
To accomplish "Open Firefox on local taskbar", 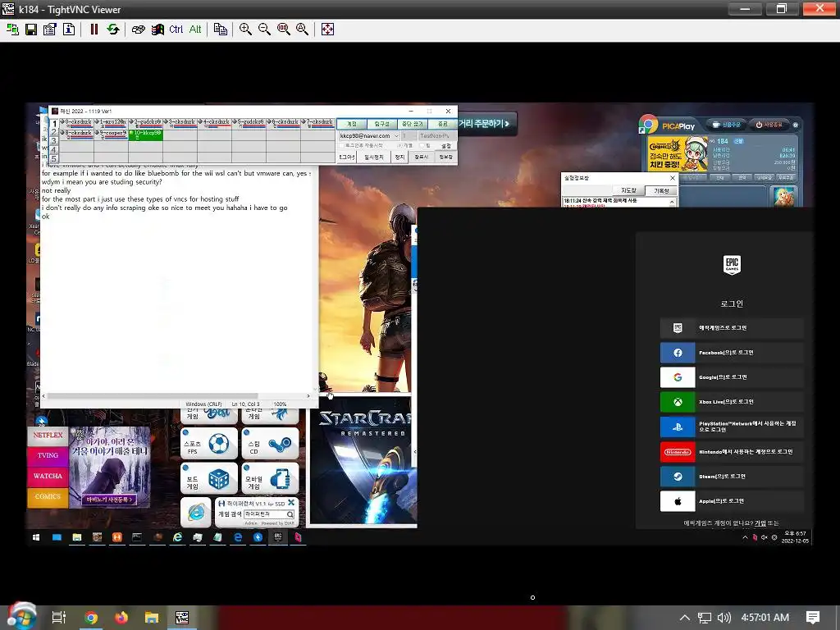I will (121, 618).
